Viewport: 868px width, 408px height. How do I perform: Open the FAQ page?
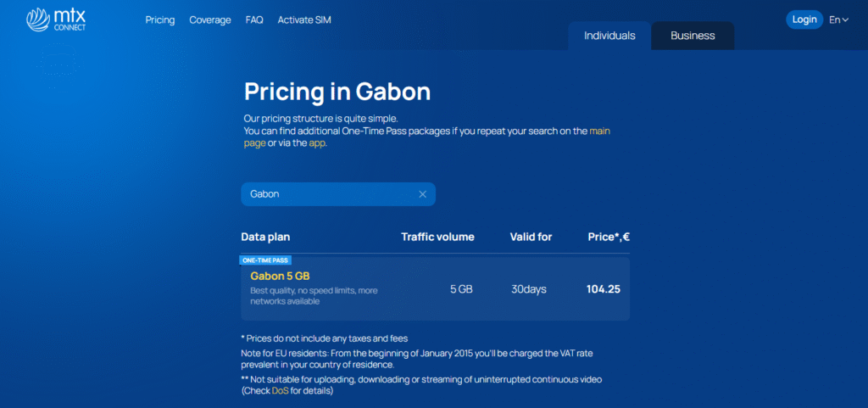click(x=254, y=20)
